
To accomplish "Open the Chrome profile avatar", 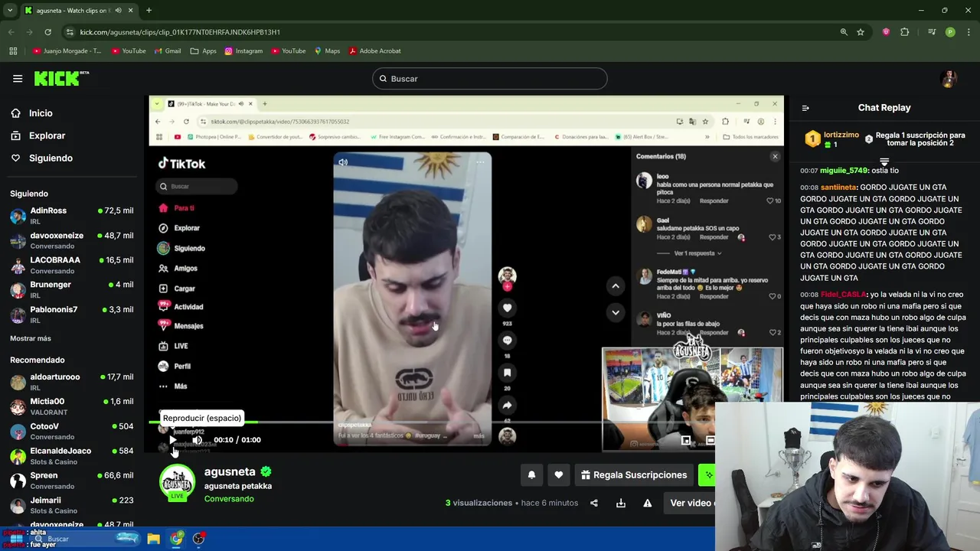I will [950, 32].
